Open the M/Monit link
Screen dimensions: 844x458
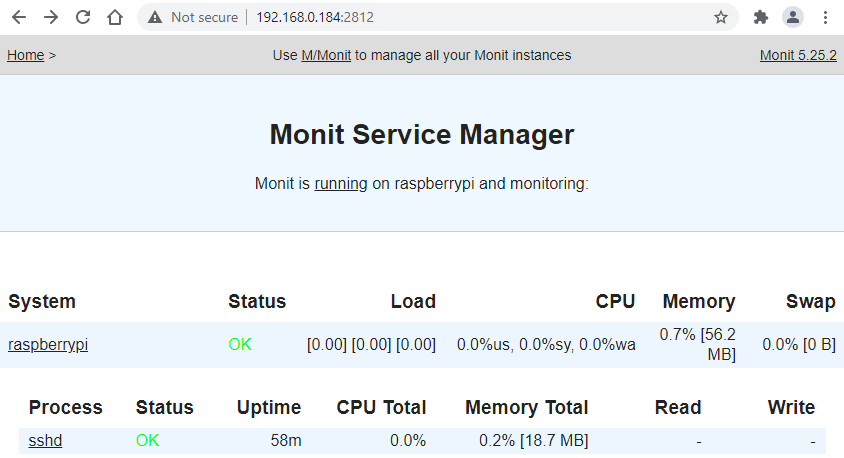326,55
